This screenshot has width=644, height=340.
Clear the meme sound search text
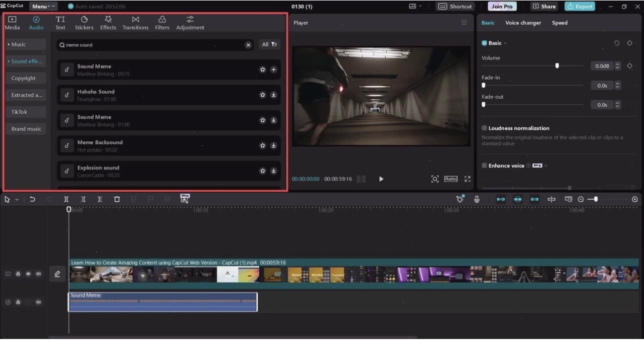[248, 45]
